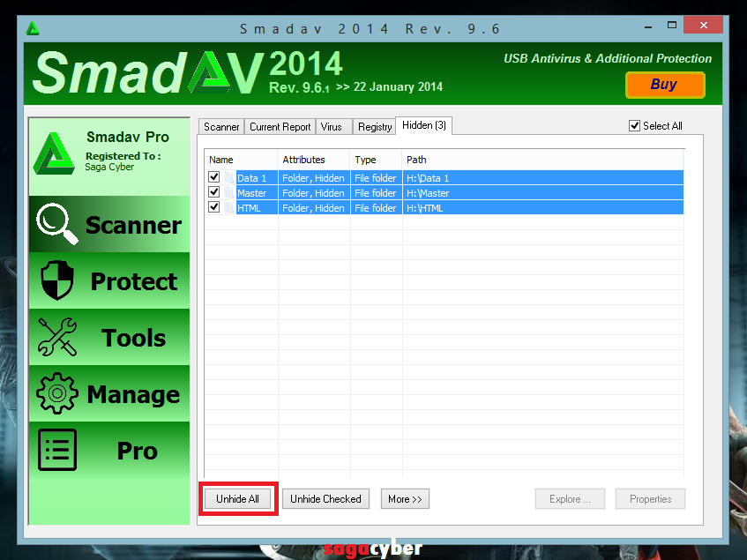Select the Data 1 folder name
This screenshot has width=747, height=560.
251,178
